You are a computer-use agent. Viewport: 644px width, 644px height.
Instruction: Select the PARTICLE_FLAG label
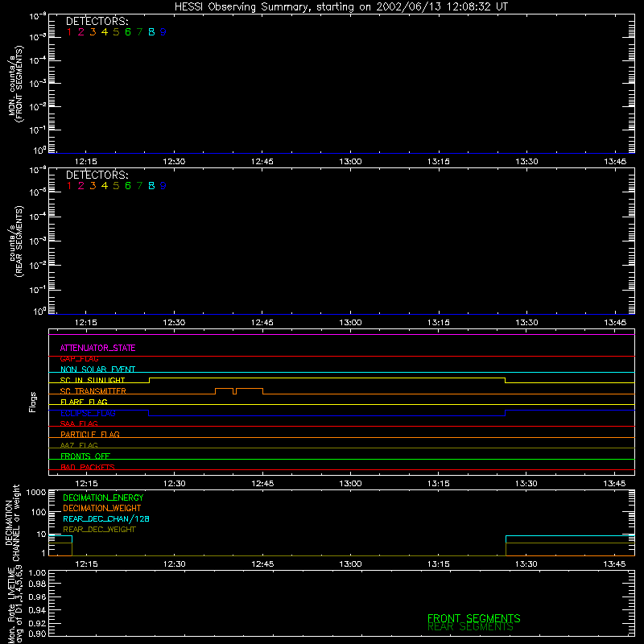(x=90, y=435)
